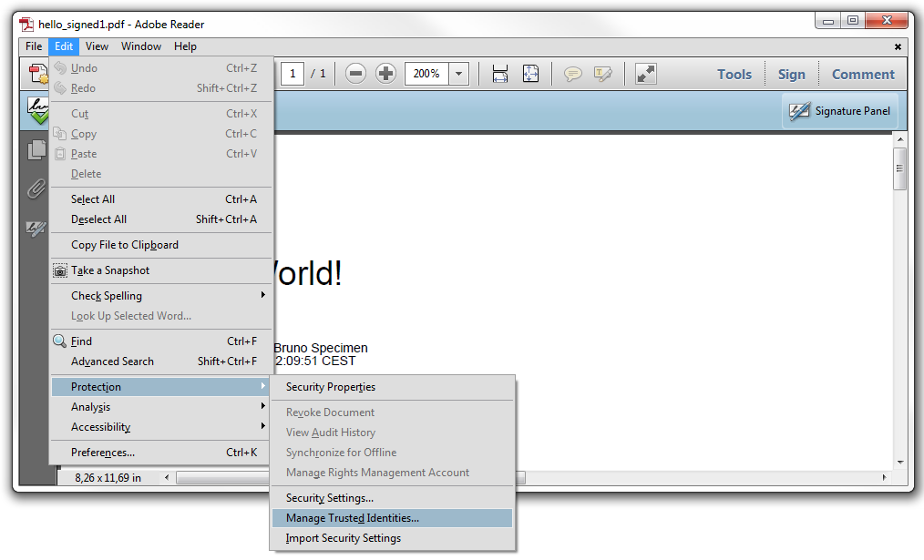Click the page size 8,26 x 11,69 in
This screenshot has height=560, width=924.
108,478
